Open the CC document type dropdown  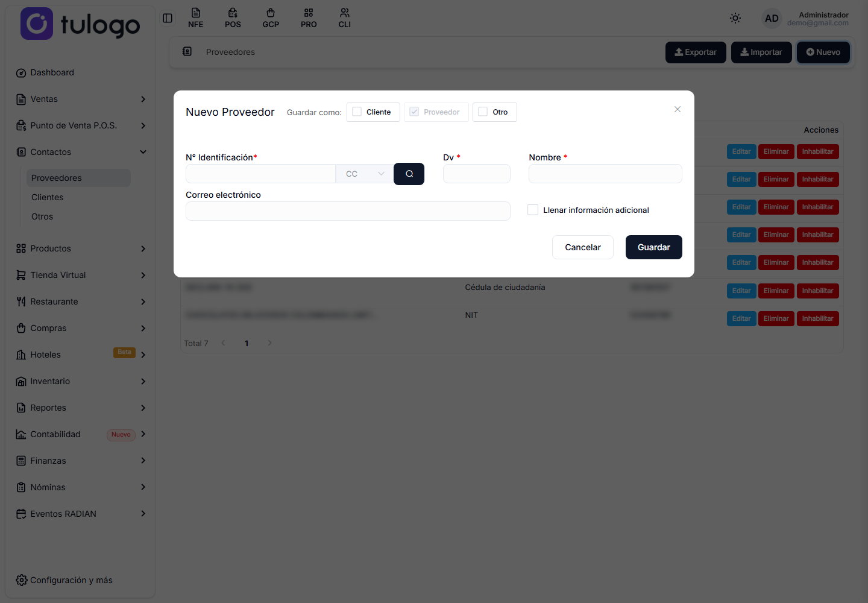(x=365, y=174)
